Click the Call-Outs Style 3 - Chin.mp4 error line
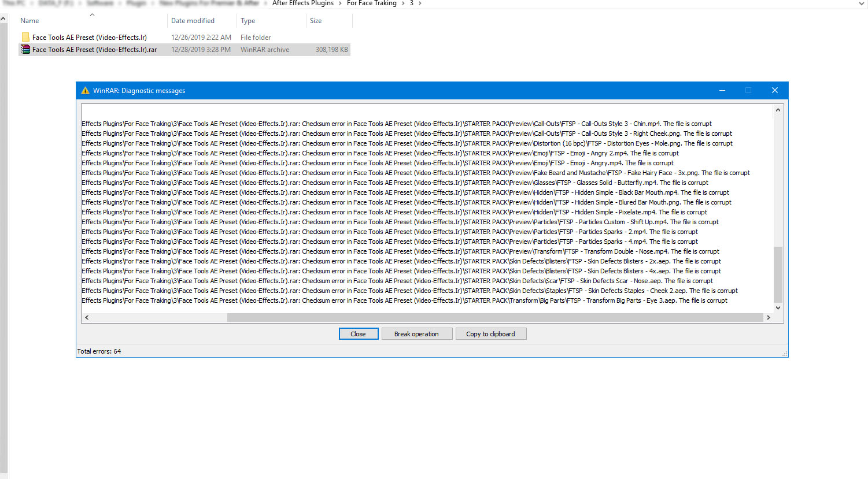Viewport: 868px width, 479px height. (397, 124)
